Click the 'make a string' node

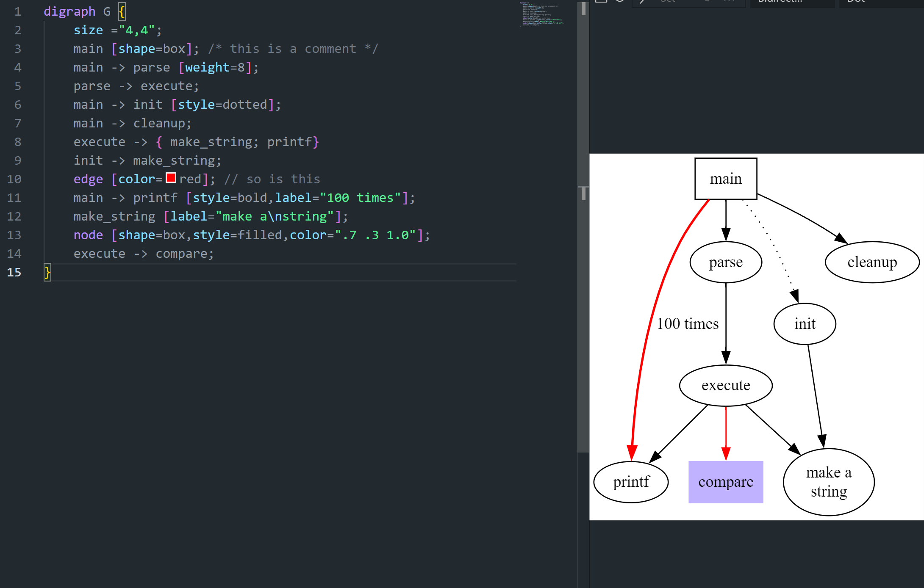pyautogui.click(x=828, y=482)
